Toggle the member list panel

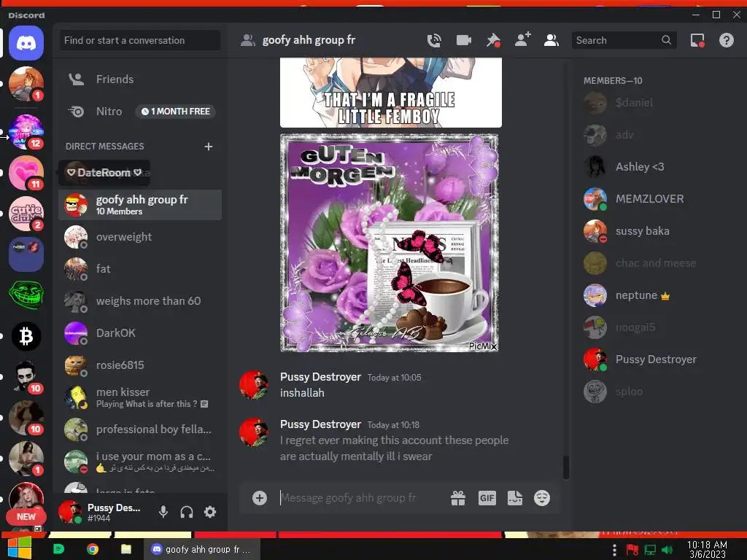(x=551, y=41)
